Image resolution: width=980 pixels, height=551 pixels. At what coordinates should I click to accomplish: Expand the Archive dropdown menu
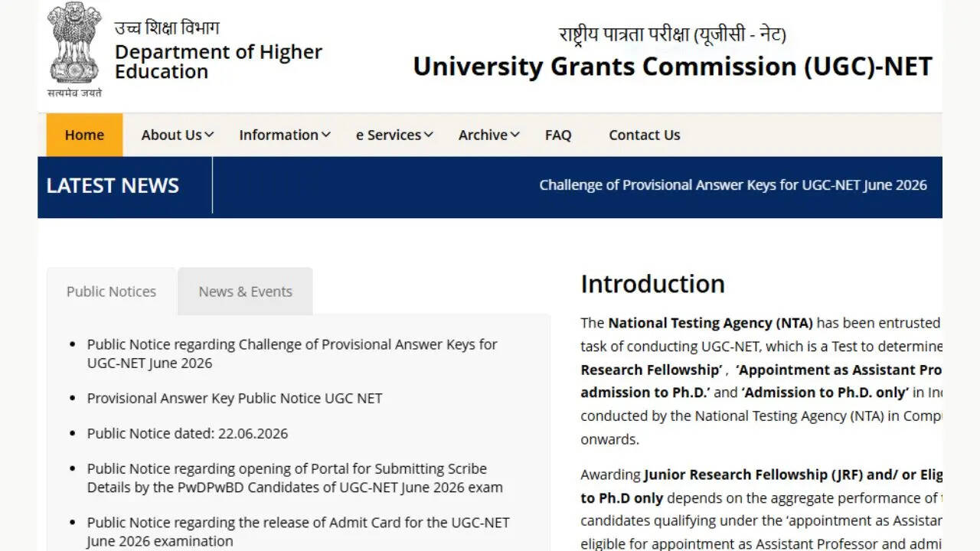(489, 135)
